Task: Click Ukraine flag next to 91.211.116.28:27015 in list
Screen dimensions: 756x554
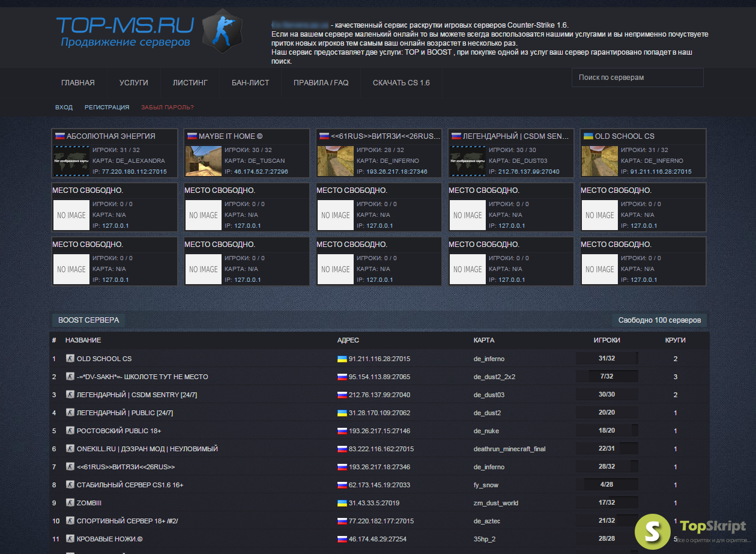Action: (x=342, y=359)
